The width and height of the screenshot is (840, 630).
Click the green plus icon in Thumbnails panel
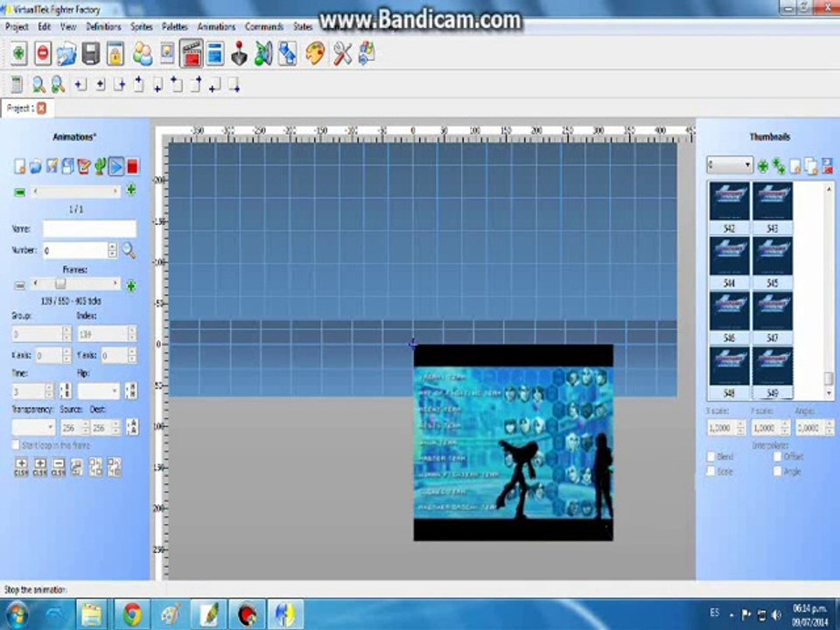click(x=763, y=166)
